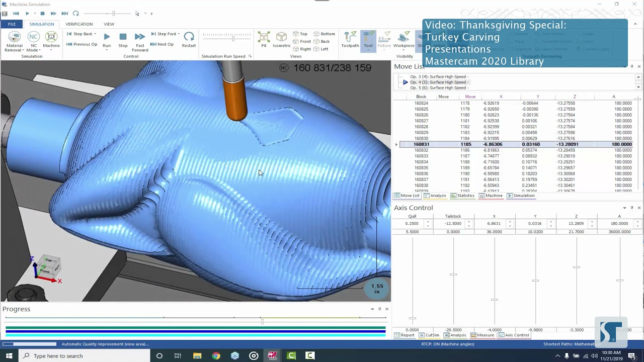Adjust the Simulation Run Speed slider
The image size is (644, 362).
pos(233,38)
